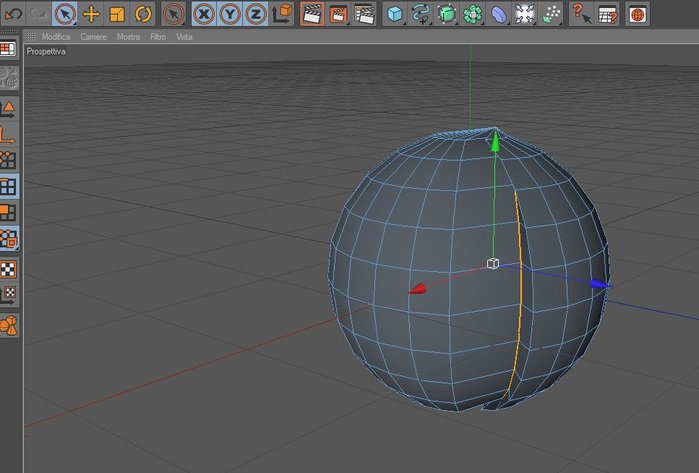Open the Filtro menu

click(158, 37)
